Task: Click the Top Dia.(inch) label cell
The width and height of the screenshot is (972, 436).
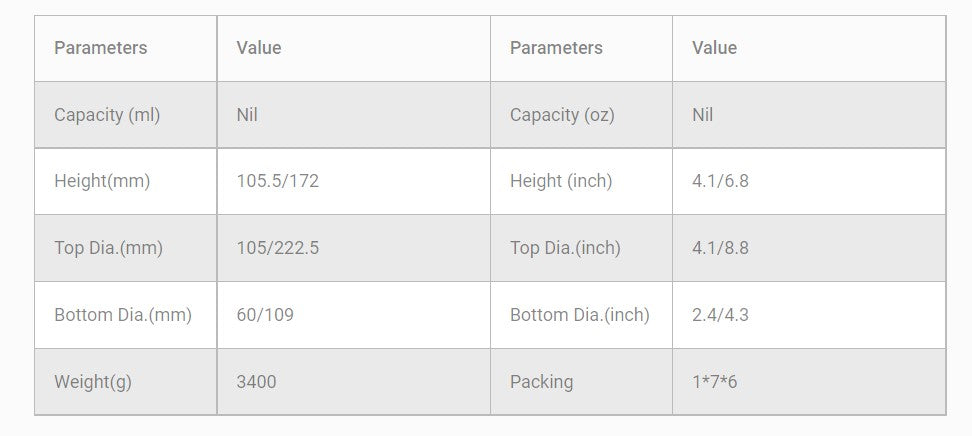Action: click(565, 248)
